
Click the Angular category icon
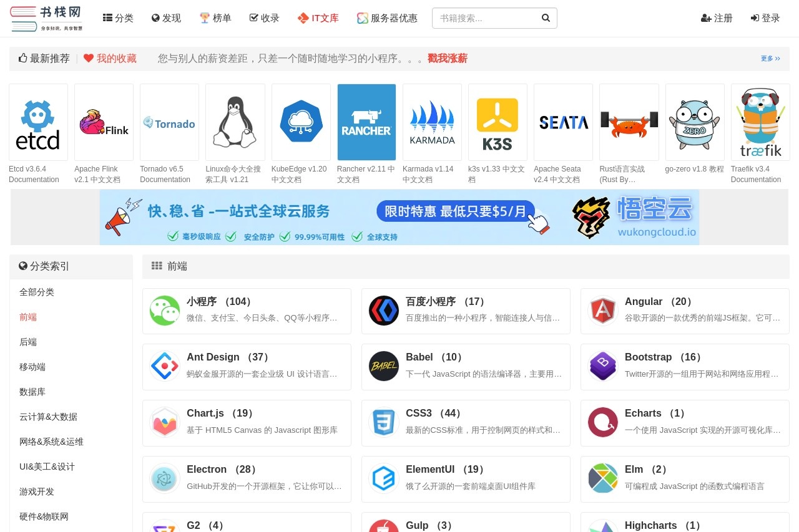603,311
